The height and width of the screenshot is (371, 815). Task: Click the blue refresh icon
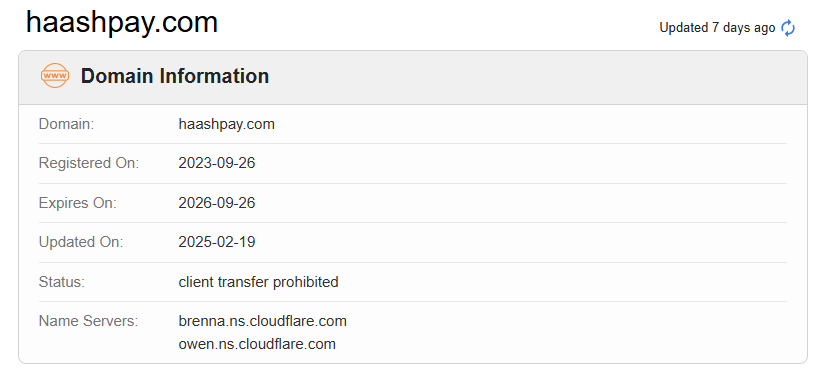click(788, 28)
